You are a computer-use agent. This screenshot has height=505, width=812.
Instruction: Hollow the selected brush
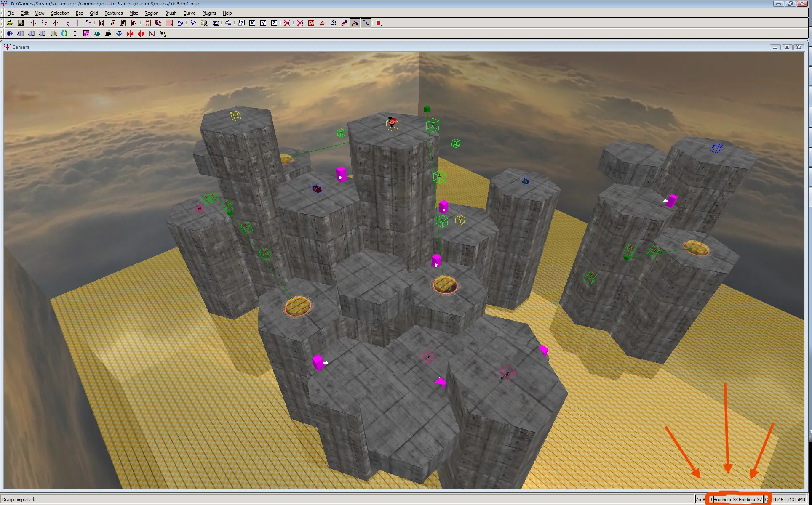coord(169,23)
